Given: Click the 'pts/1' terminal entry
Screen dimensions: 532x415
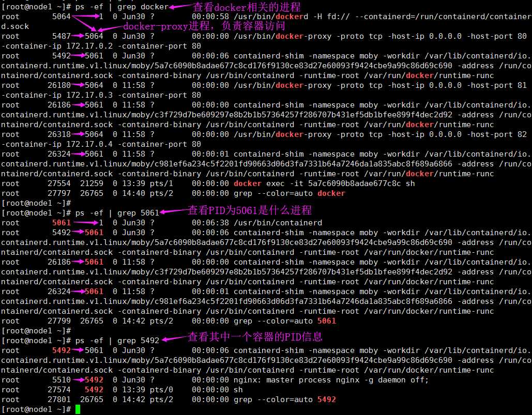Looking at the screenshot, I should (x=161, y=184).
